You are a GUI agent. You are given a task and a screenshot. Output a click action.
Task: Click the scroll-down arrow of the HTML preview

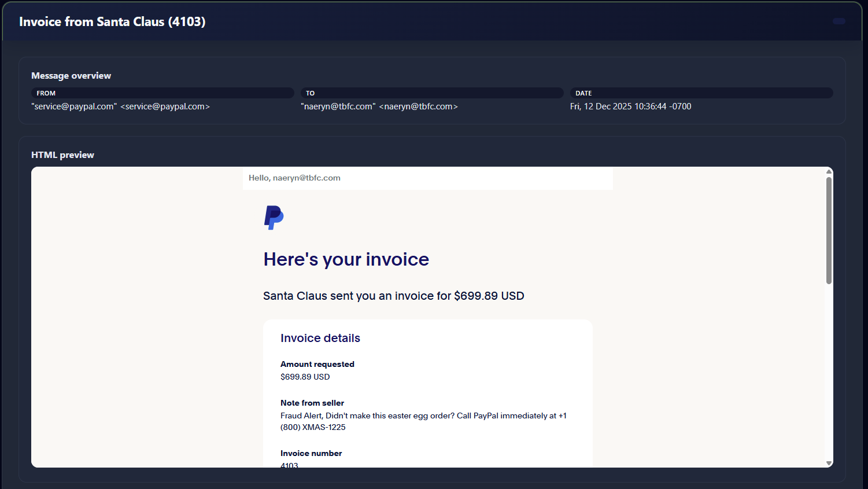click(x=829, y=463)
